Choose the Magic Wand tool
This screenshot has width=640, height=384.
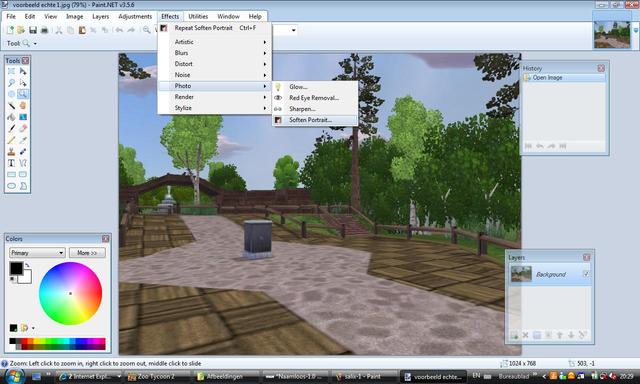click(x=11, y=106)
